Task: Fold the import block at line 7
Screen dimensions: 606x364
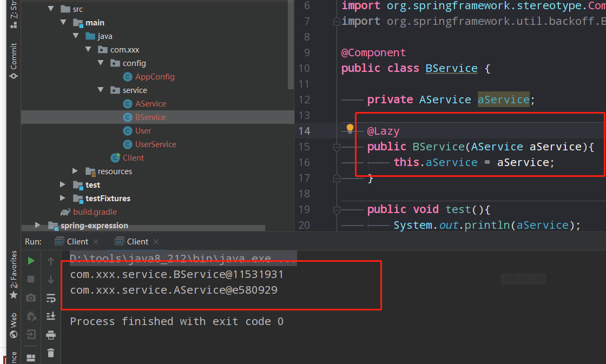Action: pos(337,21)
